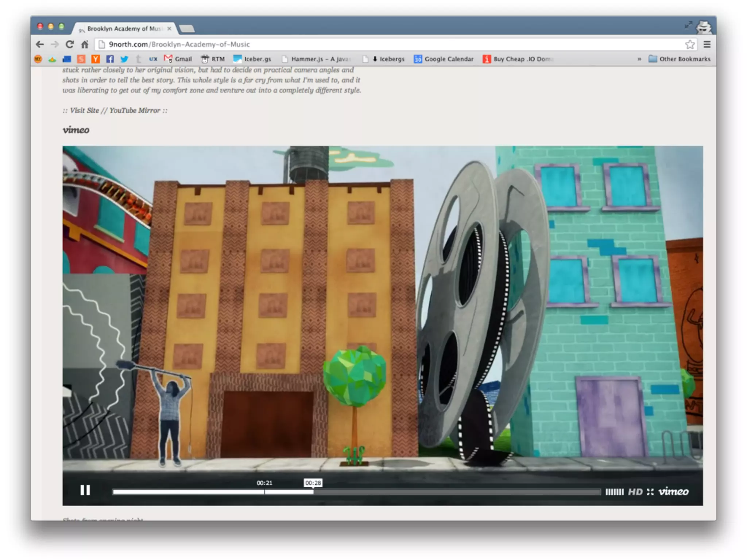This screenshot has width=747, height=560.
Task: Open the Other Bookmarks folder
Action: pyautogui.click(x=680, y=59)
